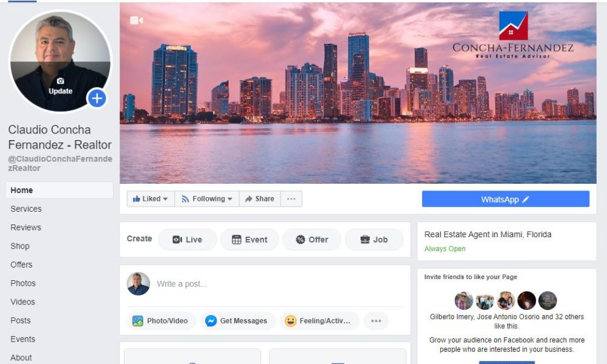607x364 pixels.
Task: Click the Write a post field
Action: point(279,284)
